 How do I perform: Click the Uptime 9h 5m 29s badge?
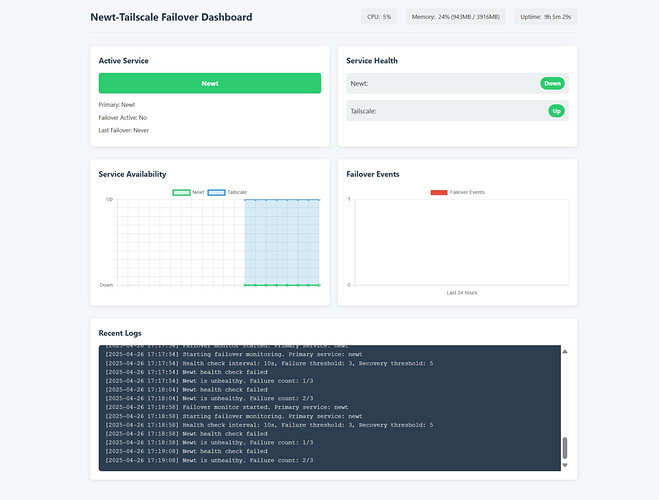[x=546, y=17]
